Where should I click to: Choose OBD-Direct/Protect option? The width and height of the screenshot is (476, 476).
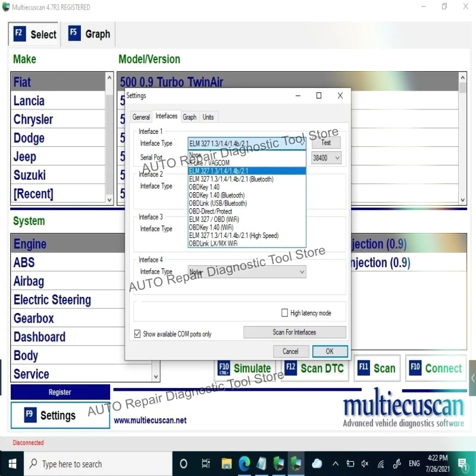pyautogui.click(x=247, y=211)
